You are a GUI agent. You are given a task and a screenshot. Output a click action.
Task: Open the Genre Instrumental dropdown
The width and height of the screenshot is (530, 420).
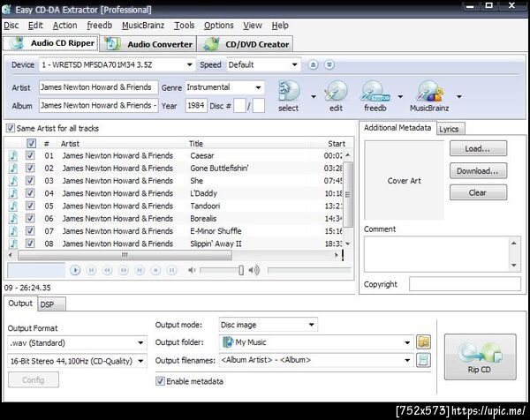pos(224,87)
